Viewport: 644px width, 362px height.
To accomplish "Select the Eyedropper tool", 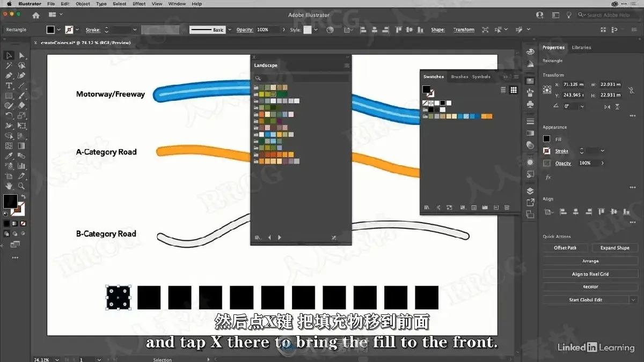I will point(9,156).
